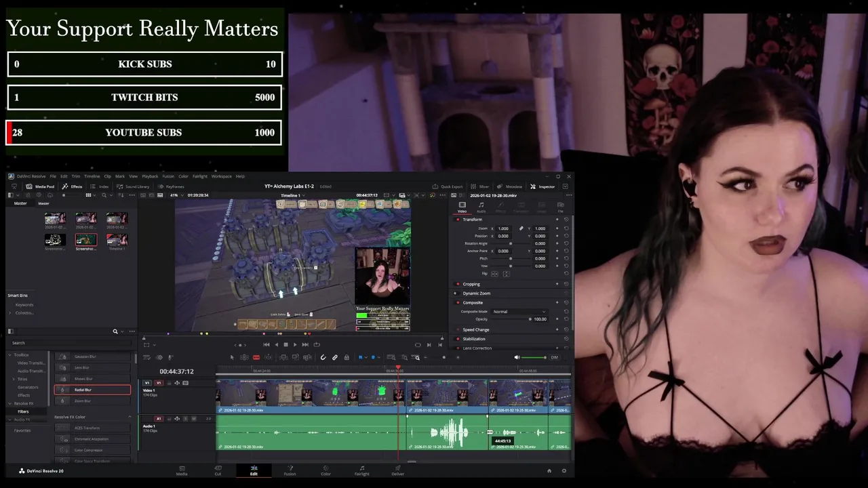Mute audio with the speaker icon
The height and width of the screenshot is (488, 868).
tap(517, 357)
